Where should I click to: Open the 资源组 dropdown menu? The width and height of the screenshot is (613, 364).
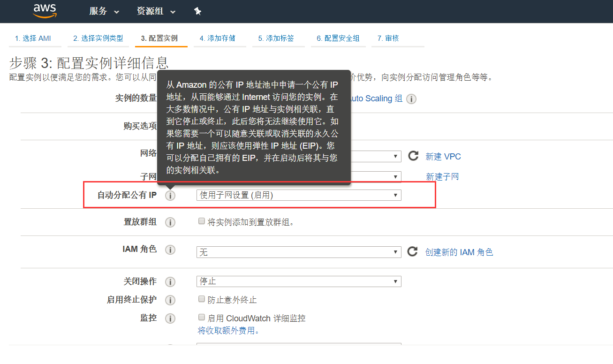point(156,11)
